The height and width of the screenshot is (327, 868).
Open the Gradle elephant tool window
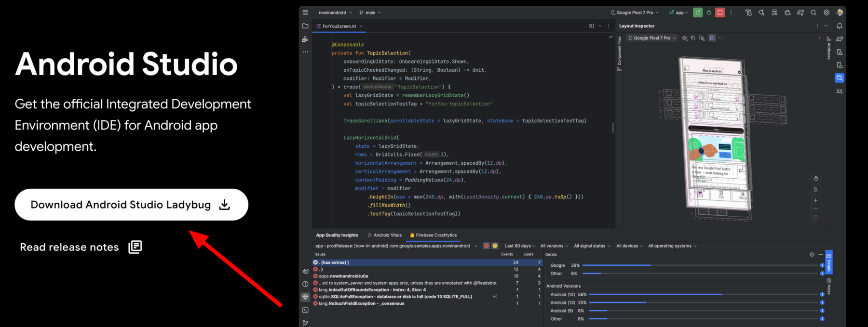pos(840,39)
